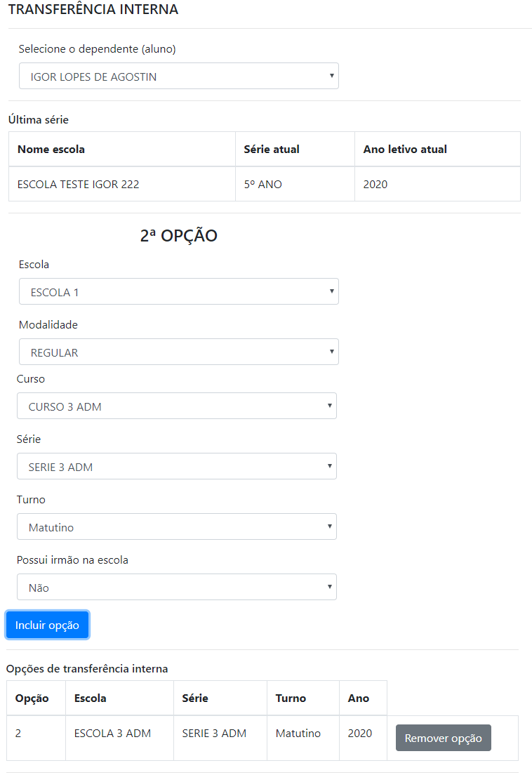532x782 pixels.
Task: Open the Turno dropdown showing Matutino
Action: [x=176, y=527]
